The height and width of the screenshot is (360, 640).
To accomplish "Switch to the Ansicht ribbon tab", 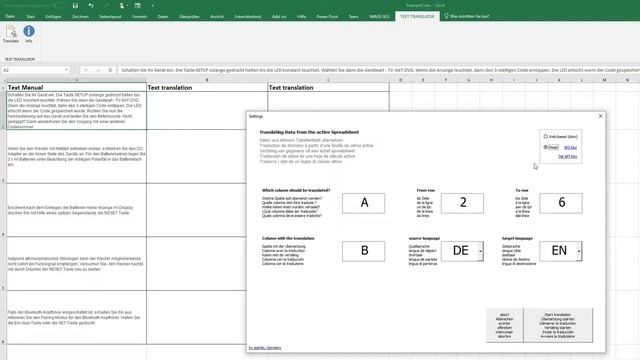I will [217, 16].
